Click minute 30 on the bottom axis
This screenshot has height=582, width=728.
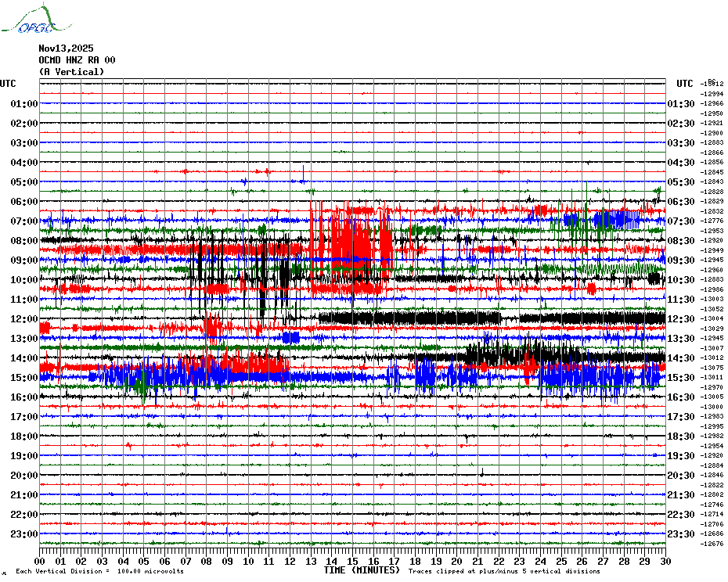665,561
